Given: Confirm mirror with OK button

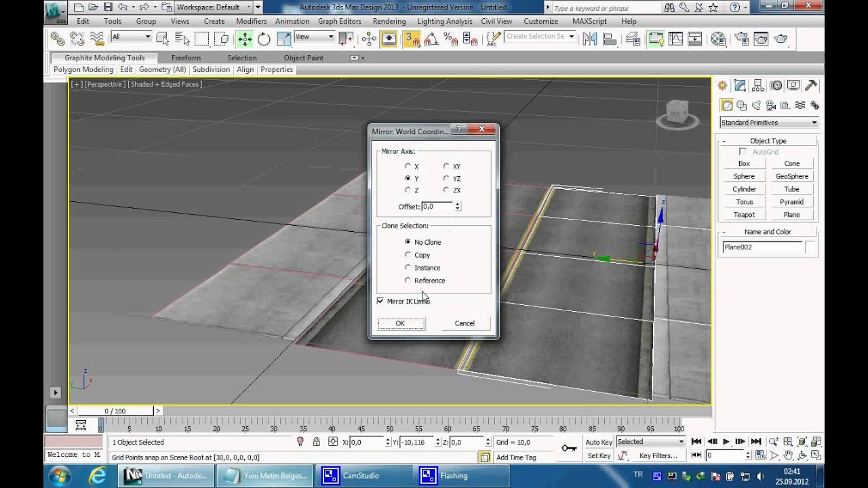Looking at the screenshot, I should click(x=400, y=323).
